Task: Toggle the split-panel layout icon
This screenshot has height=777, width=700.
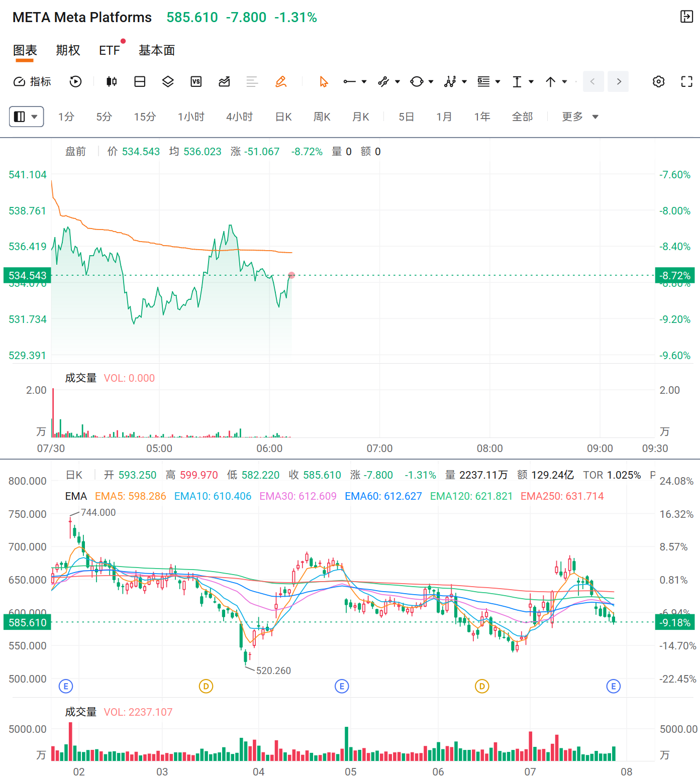Action: click(x=140, y=81)
